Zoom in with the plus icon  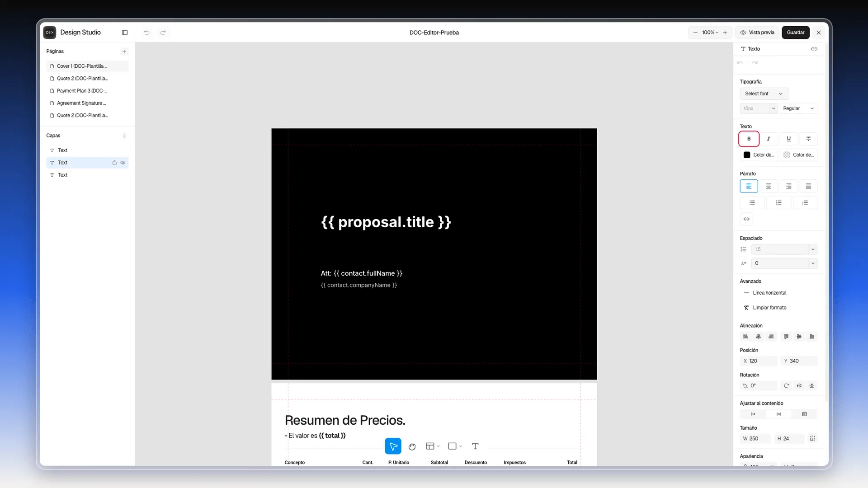coord(725,33)
